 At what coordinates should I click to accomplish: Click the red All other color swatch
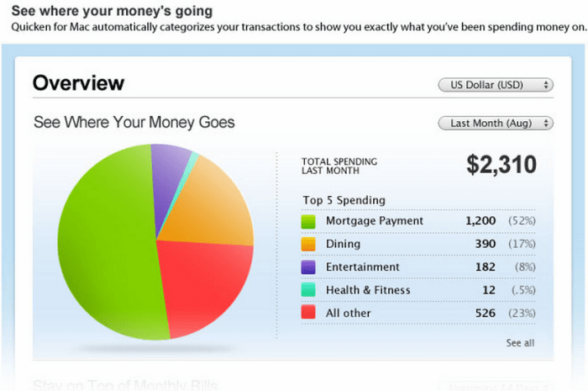click(x=308, y=312)
